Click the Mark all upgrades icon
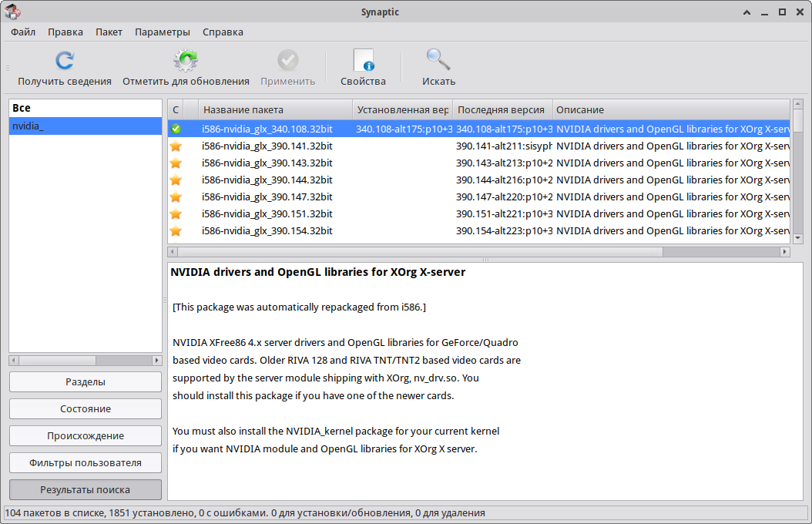The width and height of the screenshot is (812, 524). 186,61
